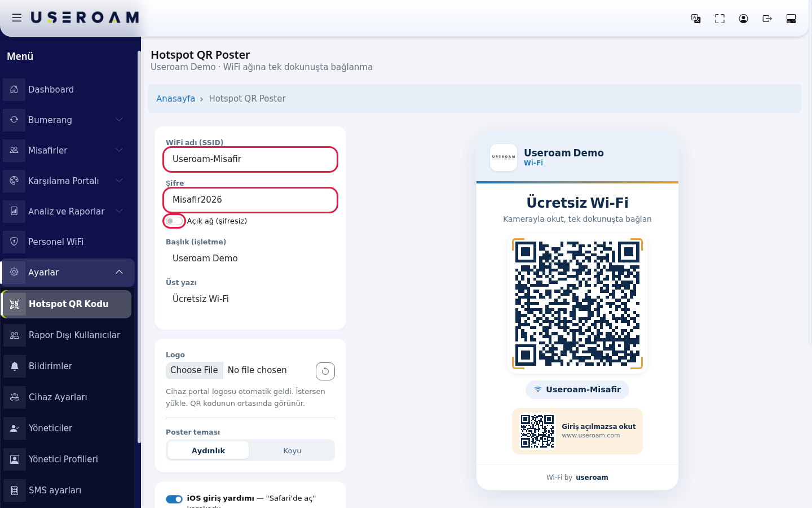
Task: Click the Useroam-Misafir SSID badge on poster
Action: [x=577, y=389]
